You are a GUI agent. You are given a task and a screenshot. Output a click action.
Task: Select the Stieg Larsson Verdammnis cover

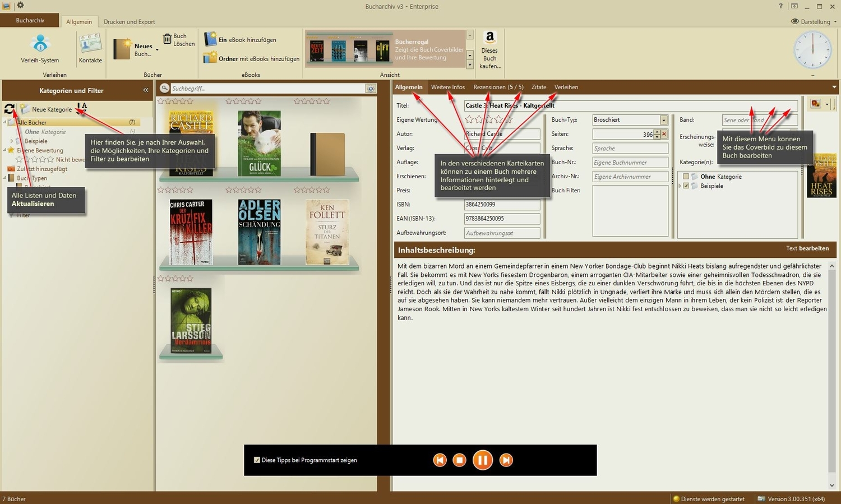coord(191,321)
